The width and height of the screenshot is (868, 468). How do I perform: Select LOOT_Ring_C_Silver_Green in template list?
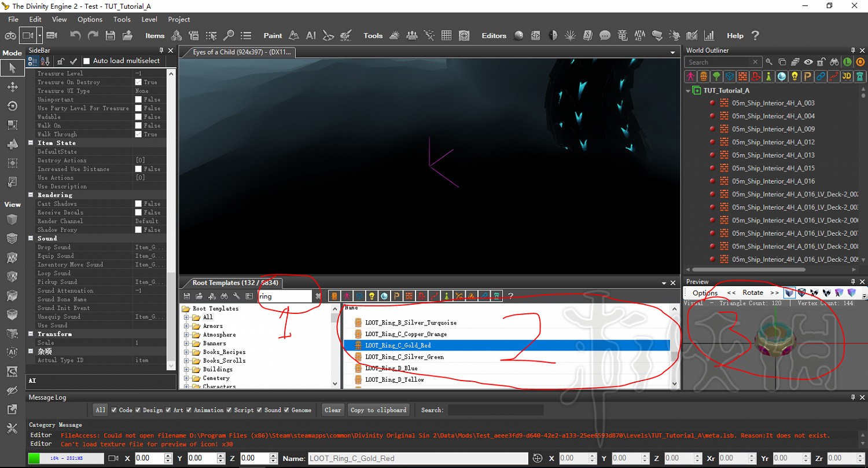[404, 357]
